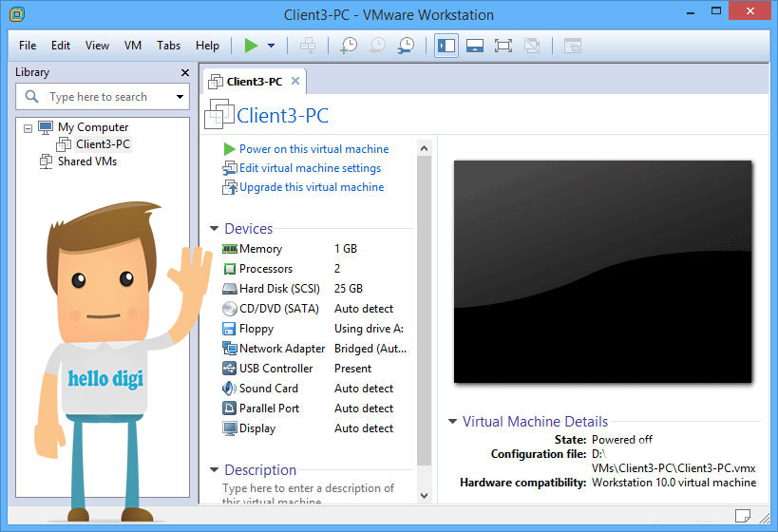Viewport: 778px width, 532px height.
Task: Toggle the thumbnail bar view button
Action: coord(475,46)
